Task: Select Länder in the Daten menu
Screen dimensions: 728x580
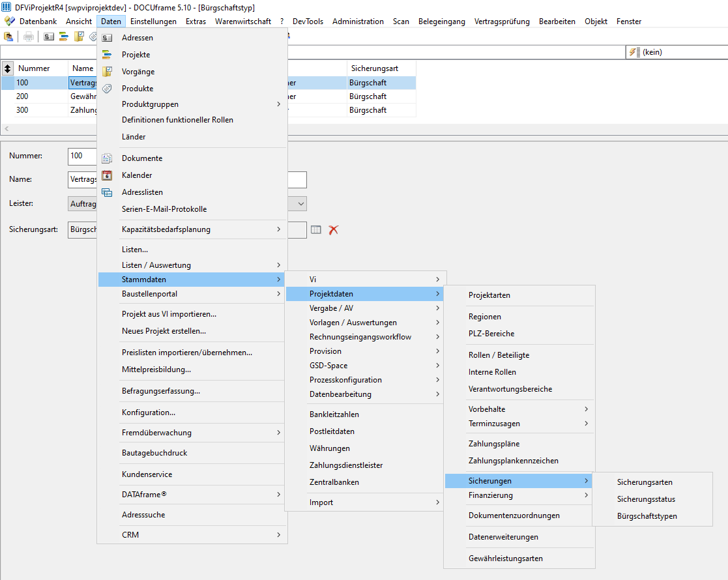Action: pyautogui.click(x=192, y=137)
